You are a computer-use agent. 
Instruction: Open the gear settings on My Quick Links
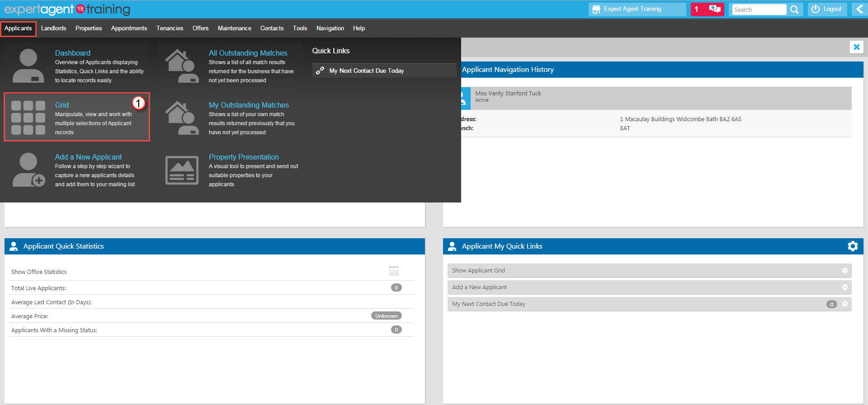coord(853,246)
